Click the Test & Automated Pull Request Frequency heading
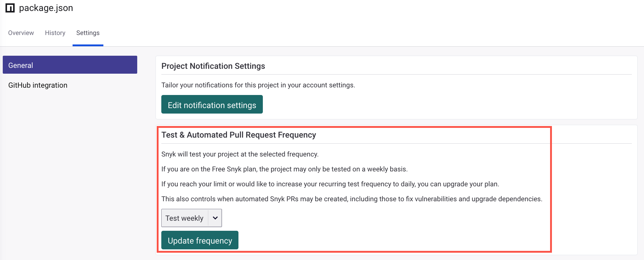Image resolution: width=644 pixels, height=260 pixels. pos(239,135)
